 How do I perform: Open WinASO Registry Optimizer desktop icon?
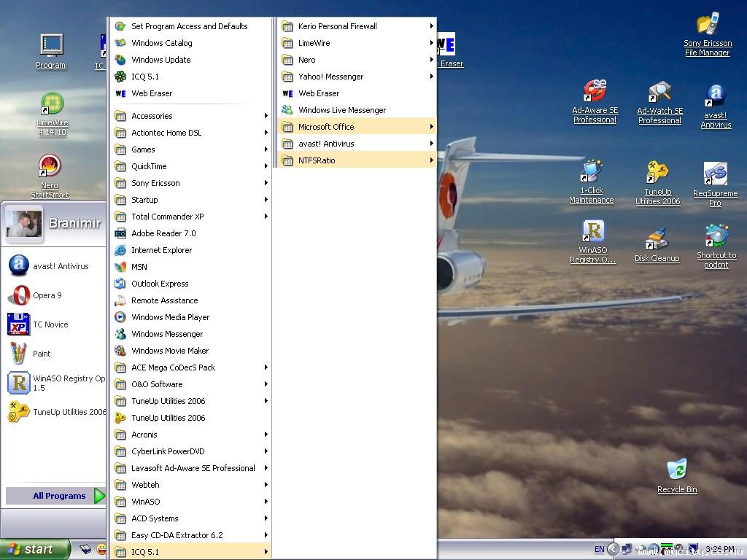[x=593, y=233]
